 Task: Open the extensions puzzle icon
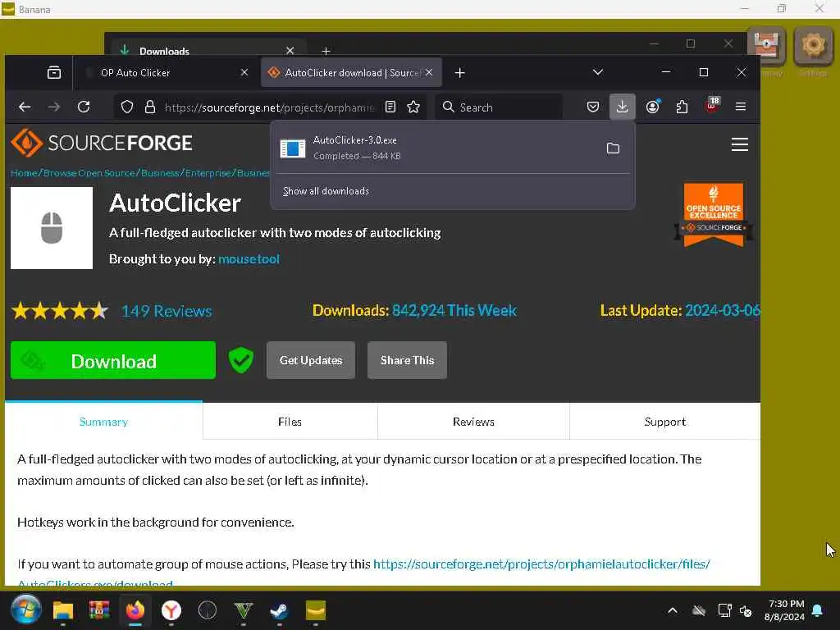(x=682, y=107)
